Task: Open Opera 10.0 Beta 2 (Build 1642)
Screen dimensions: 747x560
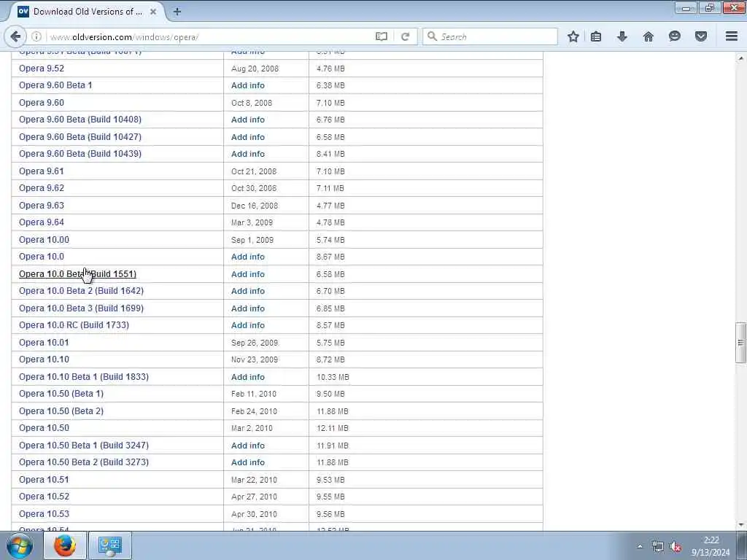Action: point(81,291)
